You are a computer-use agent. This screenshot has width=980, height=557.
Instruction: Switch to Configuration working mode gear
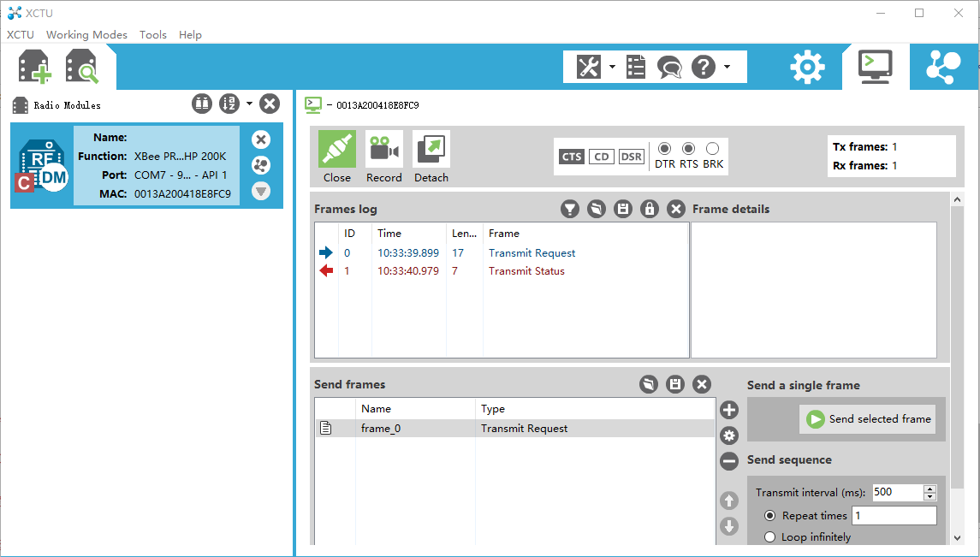tap(807, 67)
